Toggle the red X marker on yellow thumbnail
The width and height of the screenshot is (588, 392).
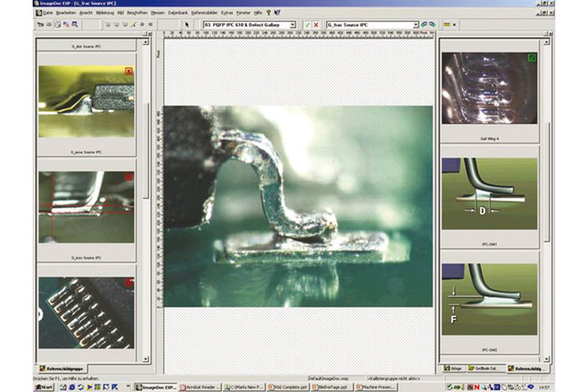tap(129, 71)
